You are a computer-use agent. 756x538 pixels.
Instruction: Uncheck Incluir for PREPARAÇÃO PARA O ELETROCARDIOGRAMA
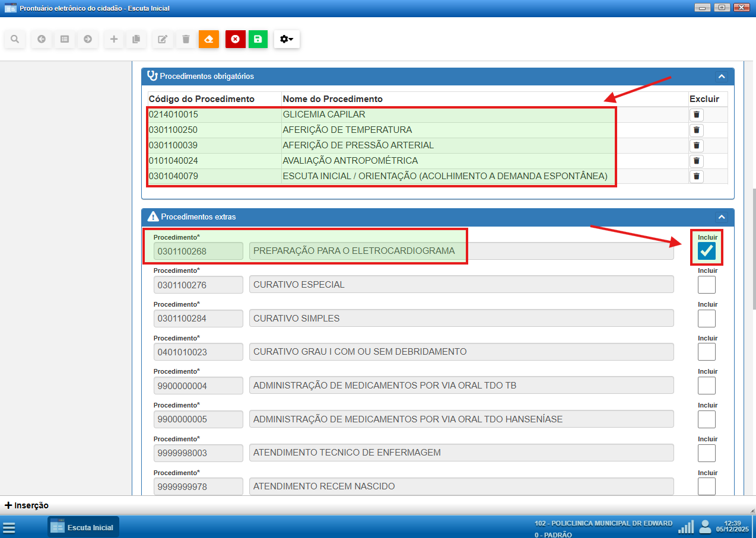pyautogui.click(x=706, y=252)
